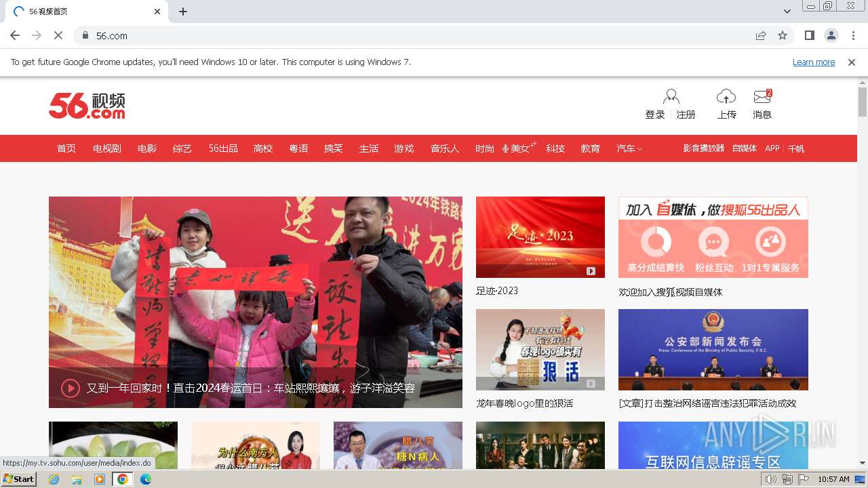
Task: Open the Chrome three-dot menu
Action: (853, 35)
